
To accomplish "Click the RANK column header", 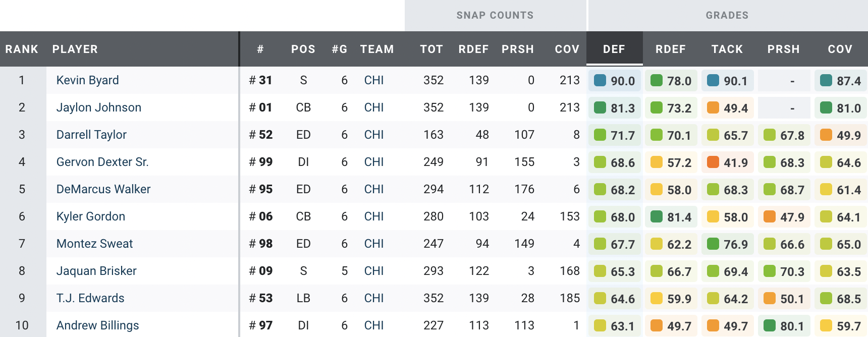I will 22,49.
